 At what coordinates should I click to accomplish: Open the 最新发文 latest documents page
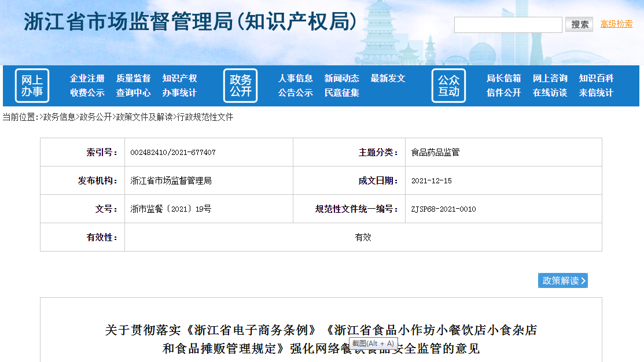coord(388,77)
